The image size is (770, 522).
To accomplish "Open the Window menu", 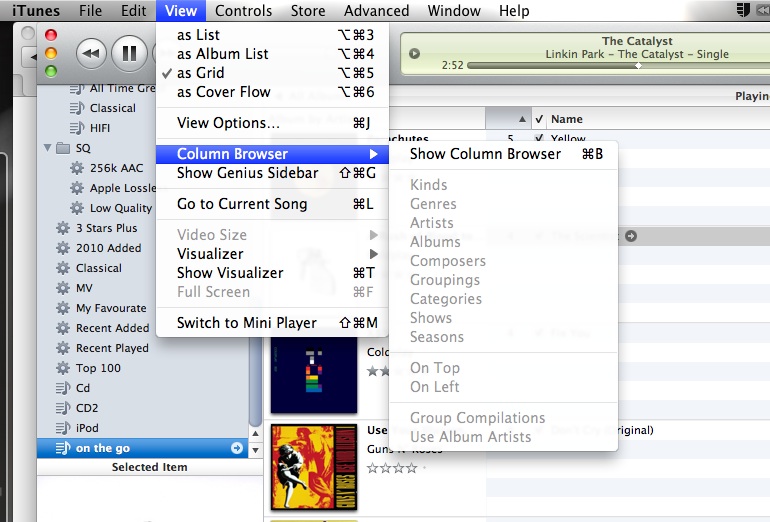I will pos(454,10).
